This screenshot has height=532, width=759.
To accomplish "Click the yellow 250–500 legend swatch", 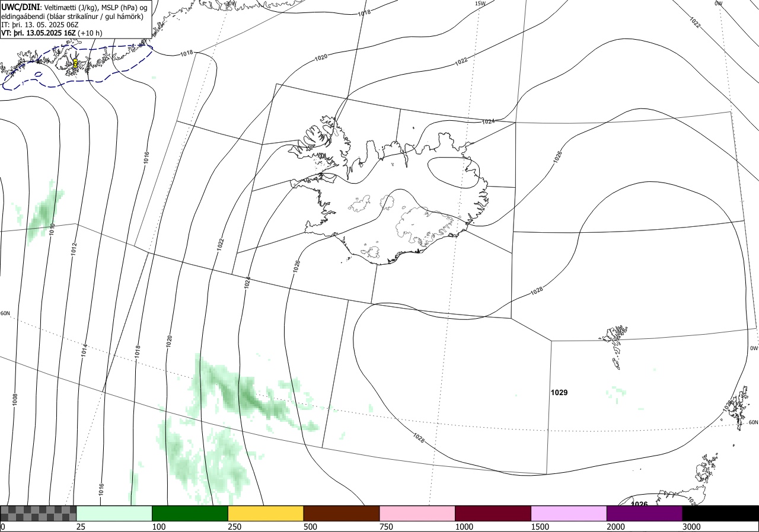I will click(266, 513).
